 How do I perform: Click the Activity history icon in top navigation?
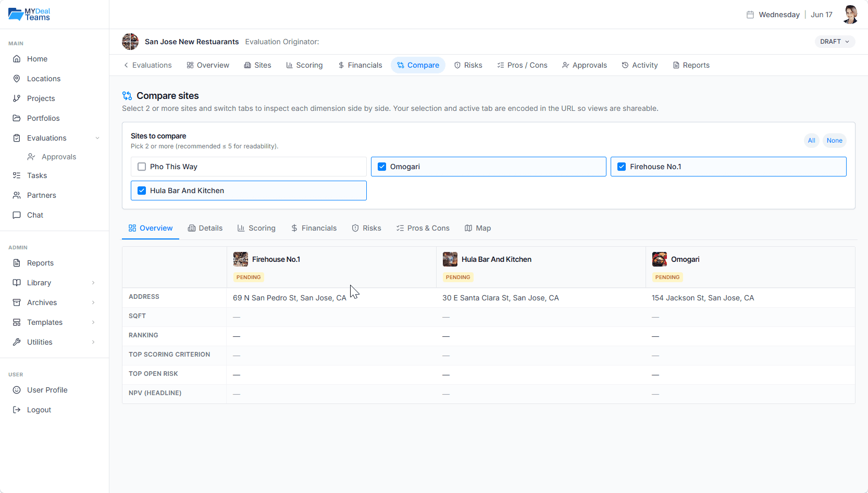pyautogui.click(x=625, y=65)
